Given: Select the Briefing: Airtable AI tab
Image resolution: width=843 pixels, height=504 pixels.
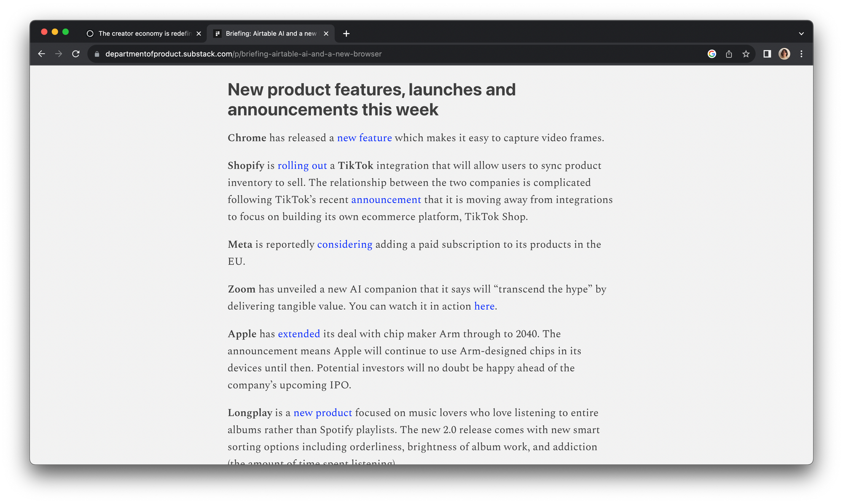Looking at the screenshot, I should (270, 34).
